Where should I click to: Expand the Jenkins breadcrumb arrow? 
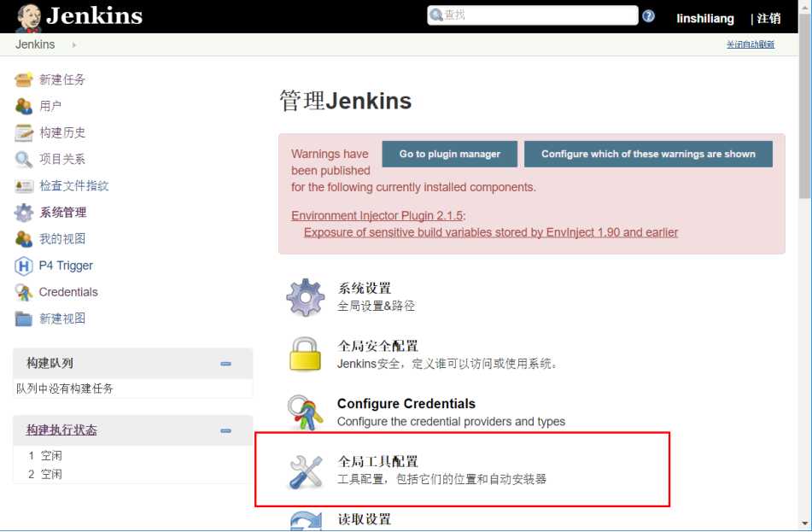(74, 45)
